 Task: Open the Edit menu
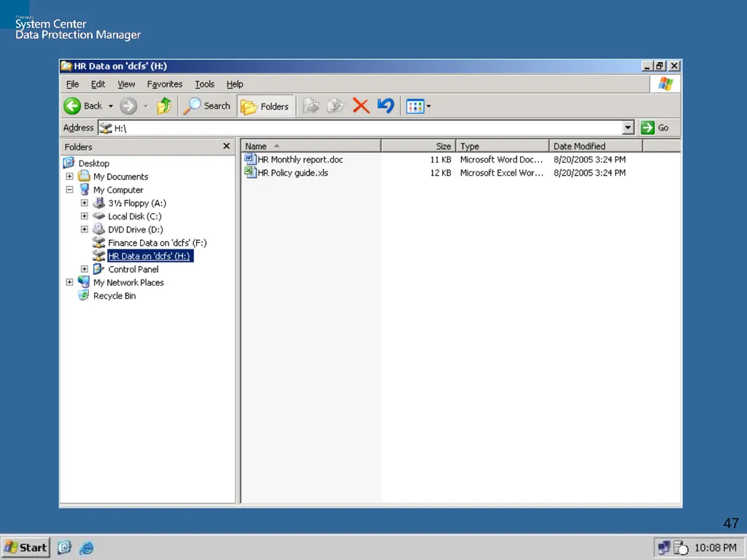(98, 85)
